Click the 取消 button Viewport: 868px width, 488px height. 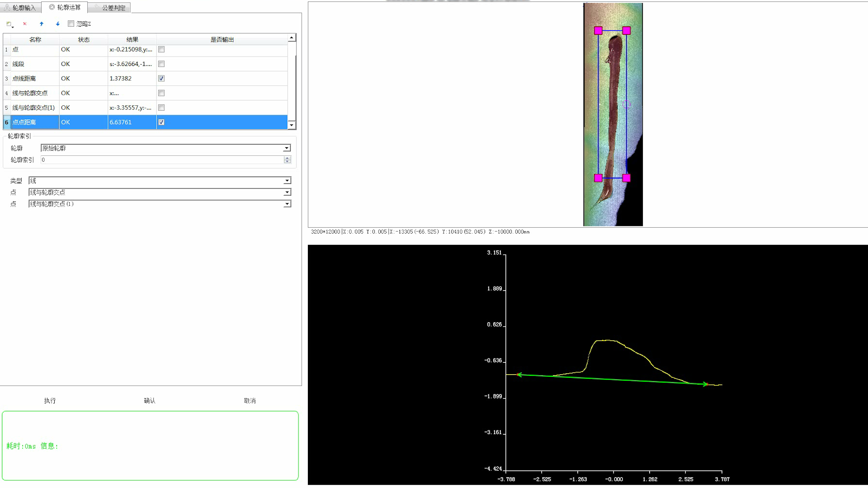250,401
